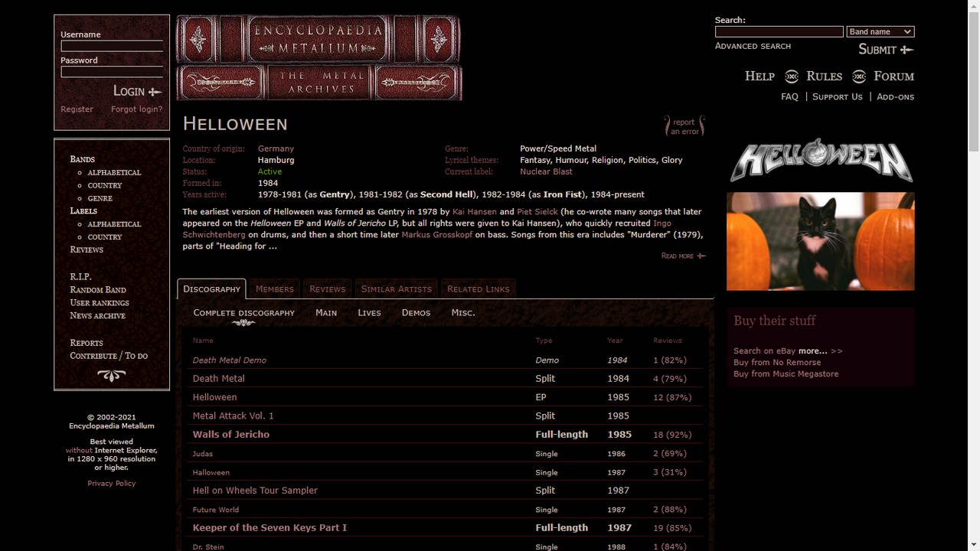Open the Privacy Policy link
980x551 pixels.
(112, 484)
